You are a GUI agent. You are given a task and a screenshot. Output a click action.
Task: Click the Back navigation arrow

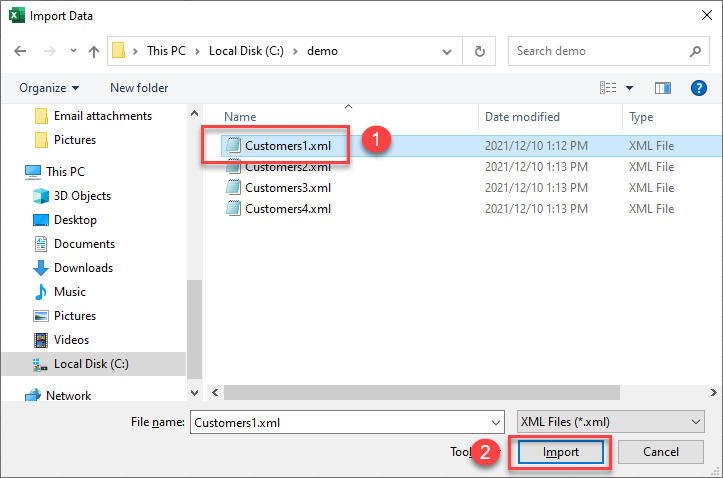[x=21, y=51]
